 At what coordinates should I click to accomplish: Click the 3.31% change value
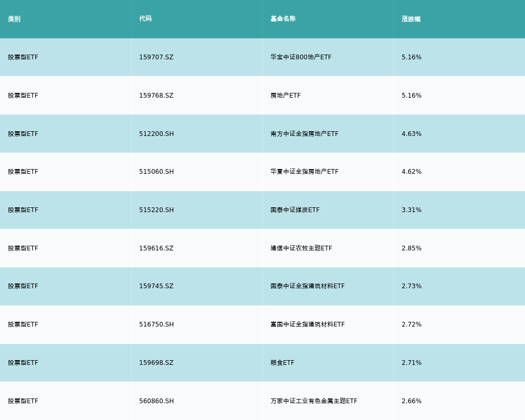pyautogui.click(x=412, y=210)
